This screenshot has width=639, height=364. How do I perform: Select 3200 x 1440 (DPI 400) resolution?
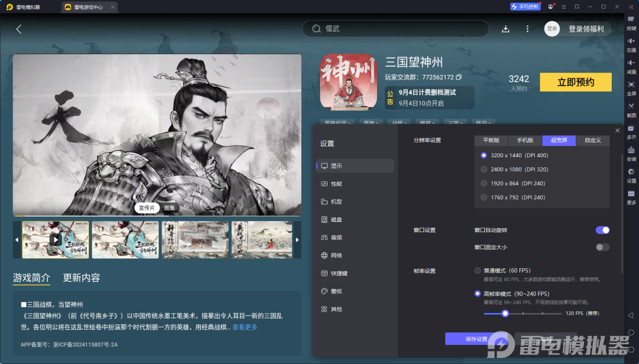(x=484, y=155)
